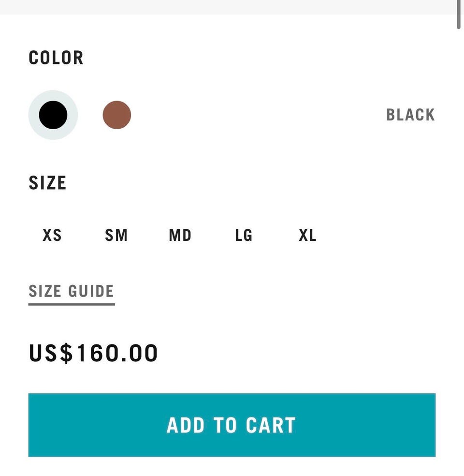Choose size XS
This screenshot has height=476, width=464.
52,235
